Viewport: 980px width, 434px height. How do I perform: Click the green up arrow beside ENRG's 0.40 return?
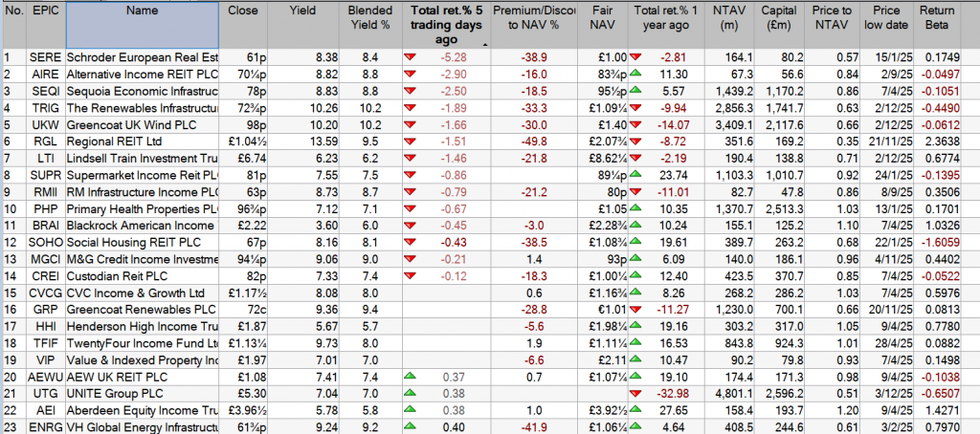click(412, 423)
